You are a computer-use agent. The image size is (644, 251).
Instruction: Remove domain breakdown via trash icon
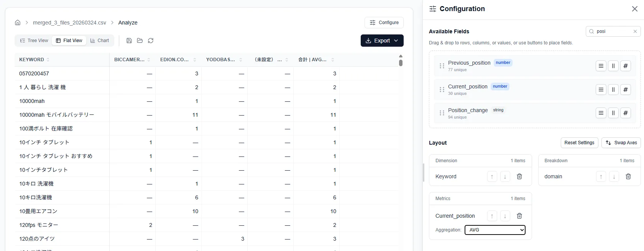click(628, 176)
